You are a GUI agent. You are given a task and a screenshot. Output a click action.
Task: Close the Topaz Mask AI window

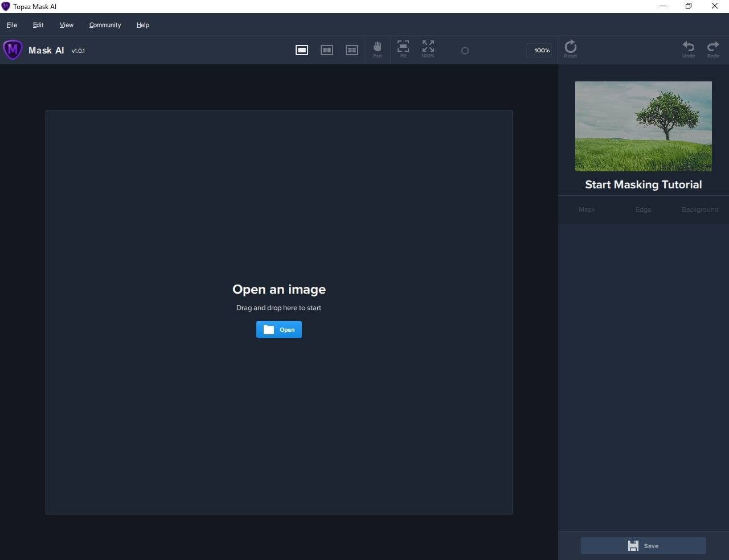pos(715,6)
